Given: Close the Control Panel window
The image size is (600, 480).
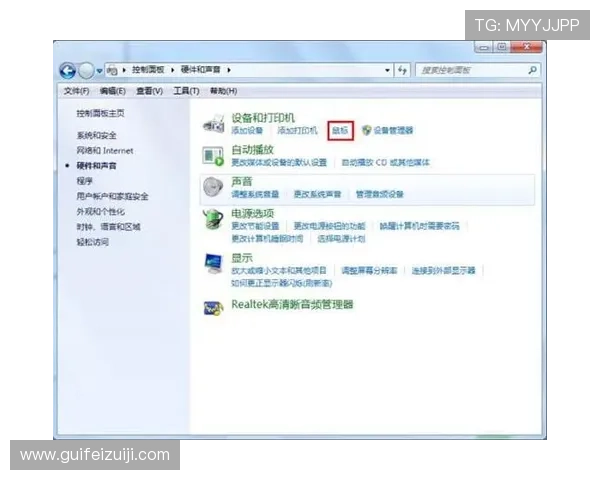Looking at the screenshot, I should pyautogui.click(x=527, y=47).
